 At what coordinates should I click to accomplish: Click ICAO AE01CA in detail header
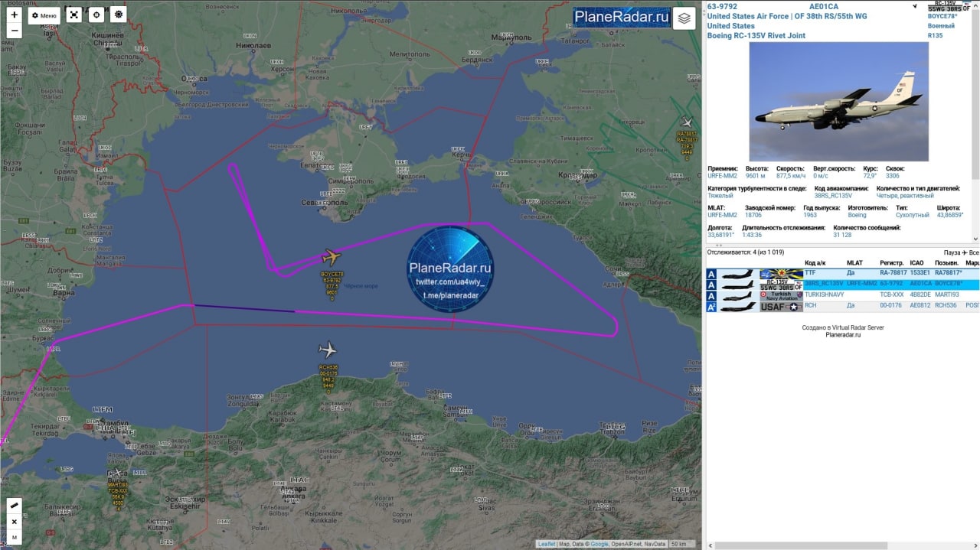pyautogui.click(x=823, y=6)
